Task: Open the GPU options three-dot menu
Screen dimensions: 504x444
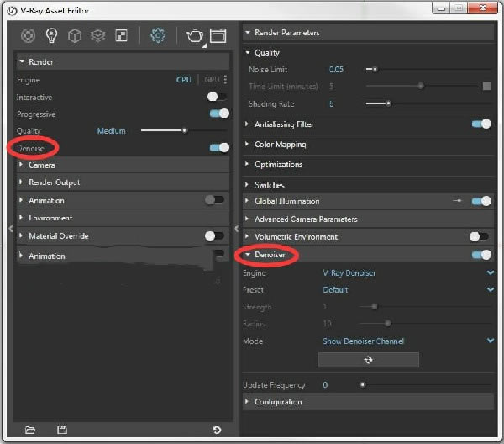Action: [x=225, y=80]
